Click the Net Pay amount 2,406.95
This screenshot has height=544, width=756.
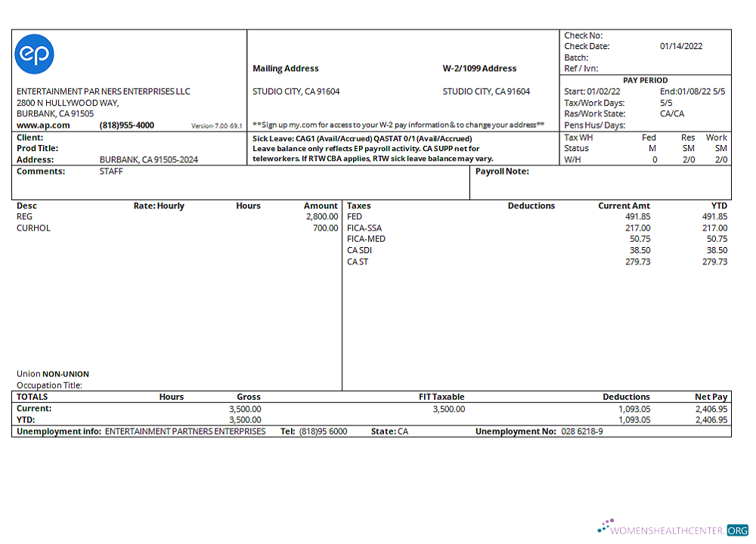[710, 408]
